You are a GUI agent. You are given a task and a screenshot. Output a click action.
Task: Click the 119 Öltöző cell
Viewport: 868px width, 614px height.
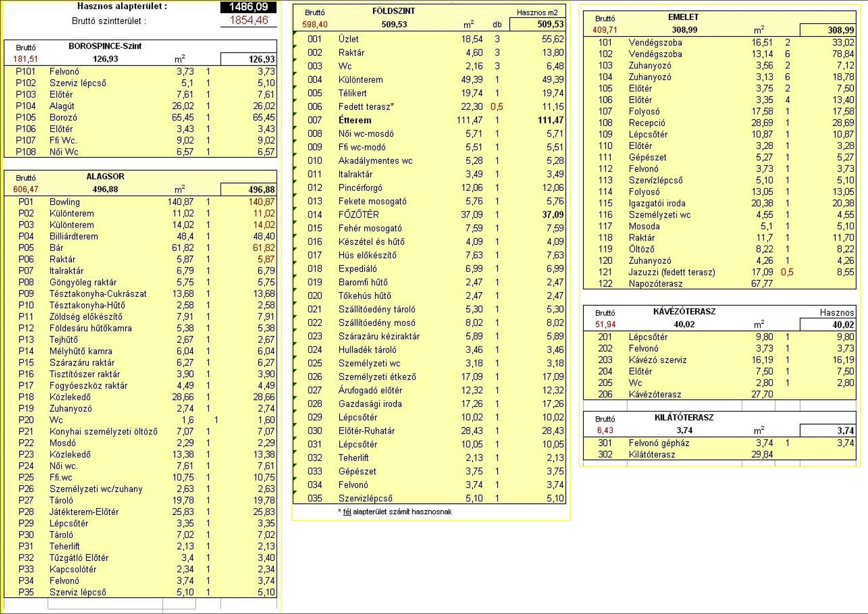coord(642,250)
